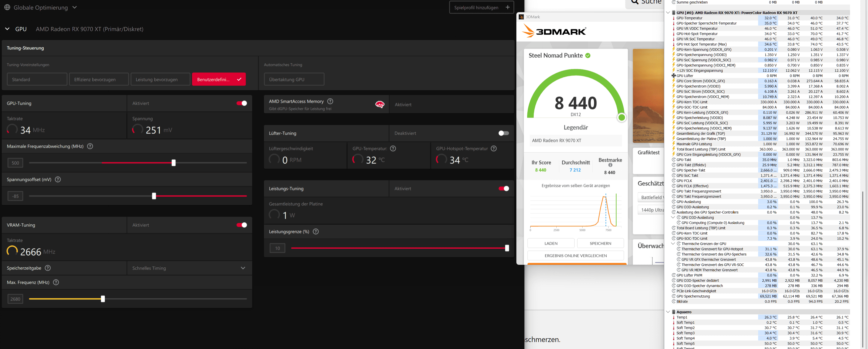Image resolution: width=868 pixels, height=349 pixels.
Task: Click the frequency offset value field showing 500
Action: tap(15, 163)
